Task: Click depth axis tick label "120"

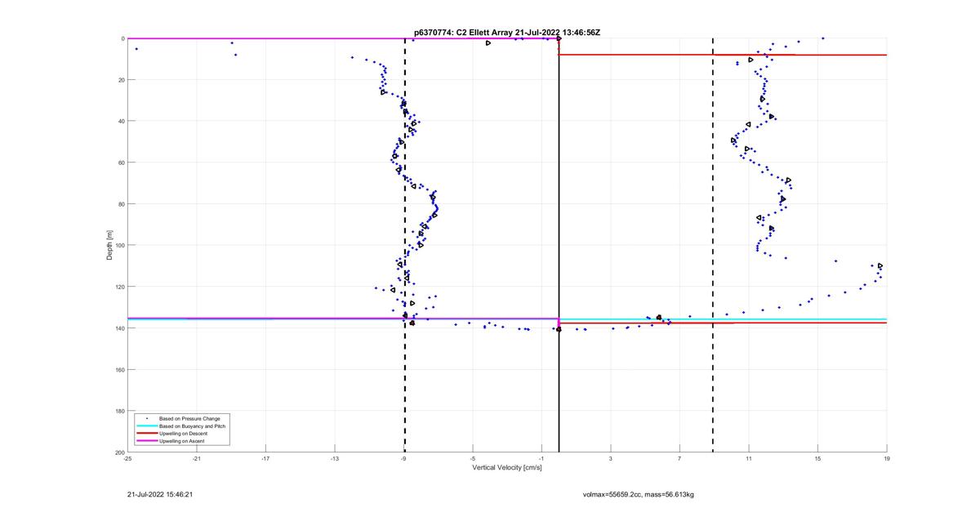Action: click(118, 287)
